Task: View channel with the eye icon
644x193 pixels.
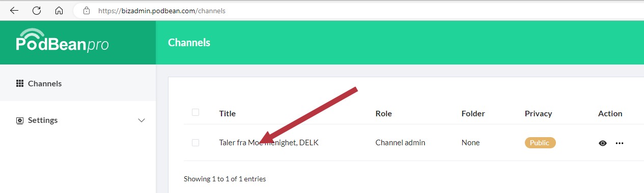Action: pyautogui.click(x=603, y=143)
